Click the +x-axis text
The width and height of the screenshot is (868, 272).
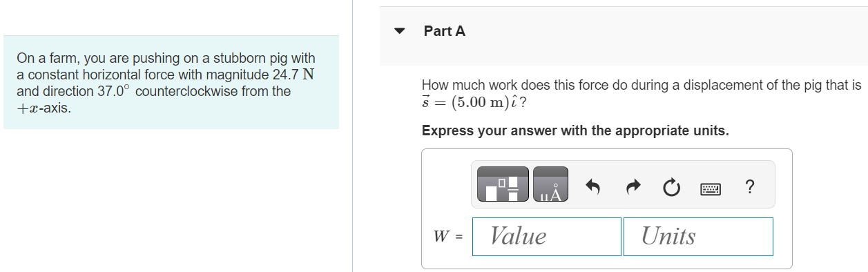pos(44,108)
